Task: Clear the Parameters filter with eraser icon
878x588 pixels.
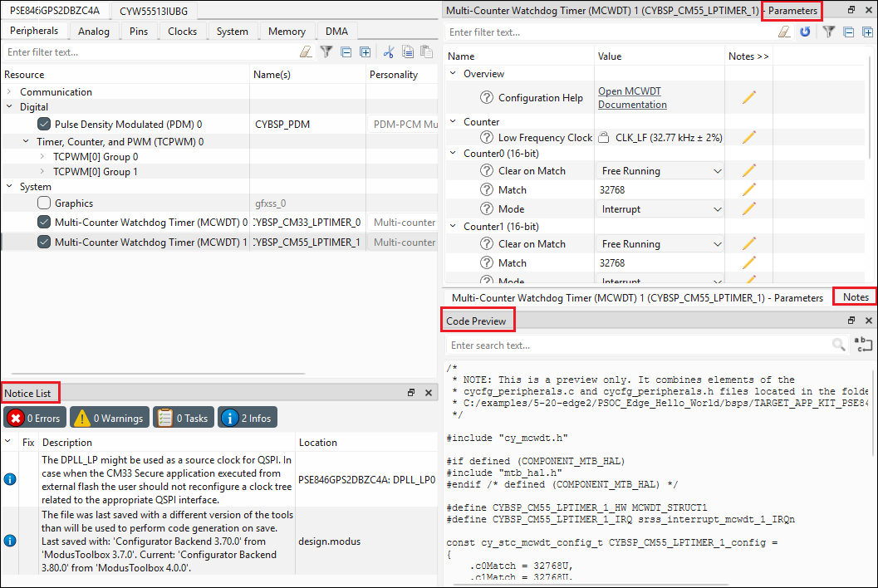Action: tap(784, 32)
